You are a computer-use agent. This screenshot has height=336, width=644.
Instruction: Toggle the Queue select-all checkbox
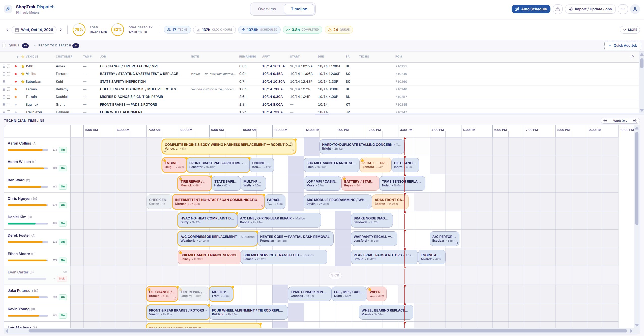(4, 46)
